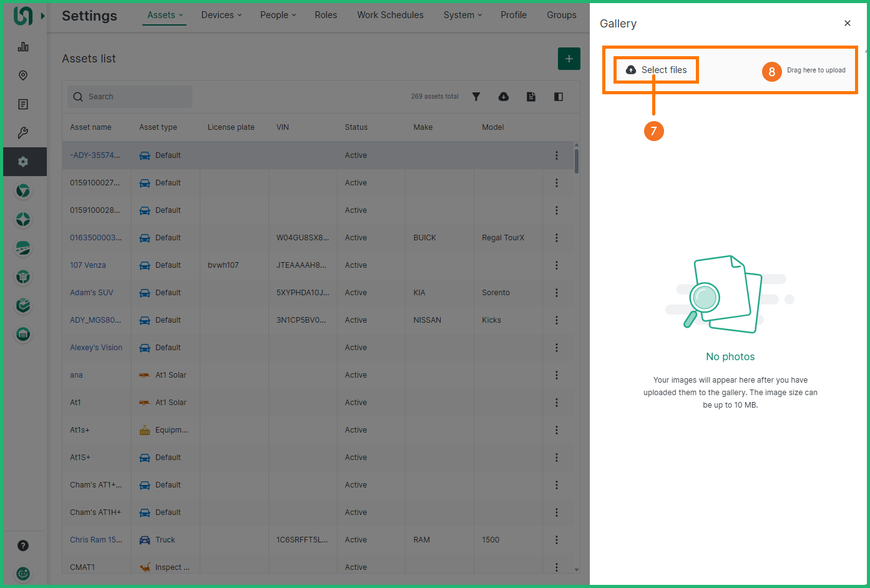
Task: Open the wrench maintenance sidebar icon
Action: 23,133
